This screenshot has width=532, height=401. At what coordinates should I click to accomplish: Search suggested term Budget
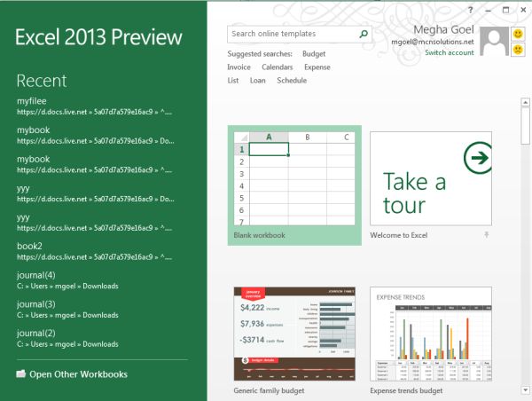click(314, 53)
